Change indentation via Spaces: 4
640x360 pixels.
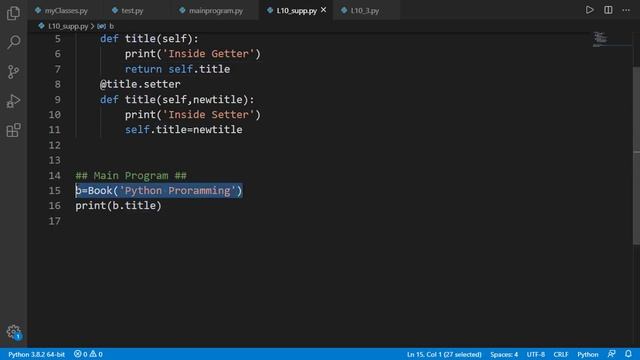click(x=504, y=354)
